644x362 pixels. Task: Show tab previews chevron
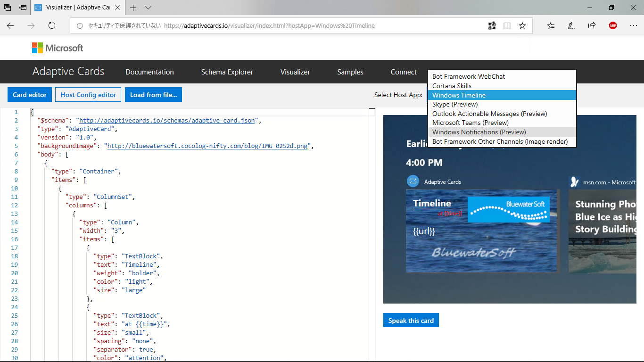click(148, 8)
